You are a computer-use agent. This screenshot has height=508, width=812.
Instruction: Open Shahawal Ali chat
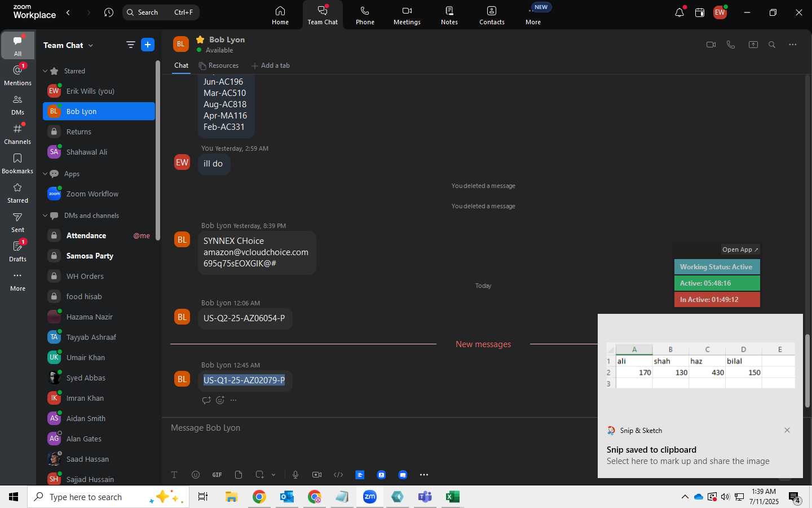point(99,152)
